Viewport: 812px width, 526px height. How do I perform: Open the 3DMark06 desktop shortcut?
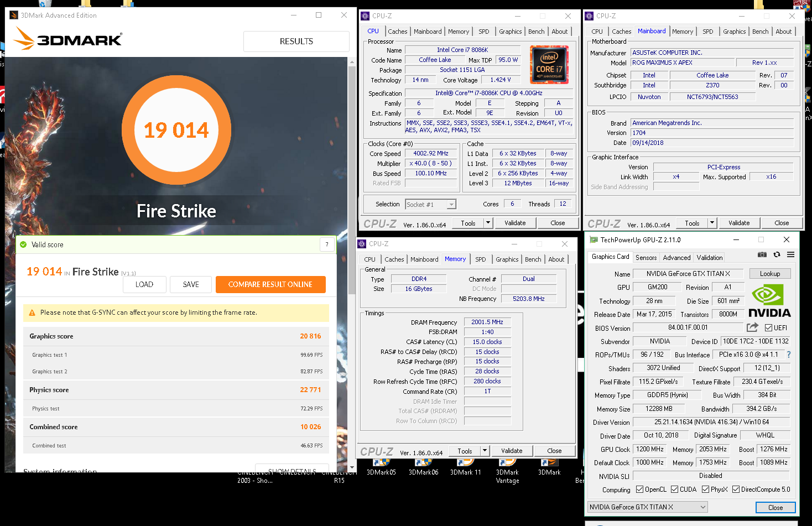pyautogui.click(x=423, y=467)
